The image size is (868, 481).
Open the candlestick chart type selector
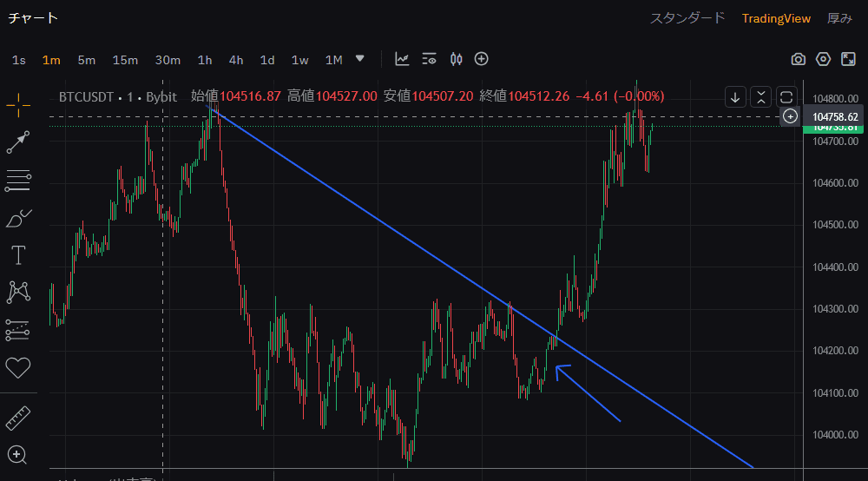tap(457, 59)
